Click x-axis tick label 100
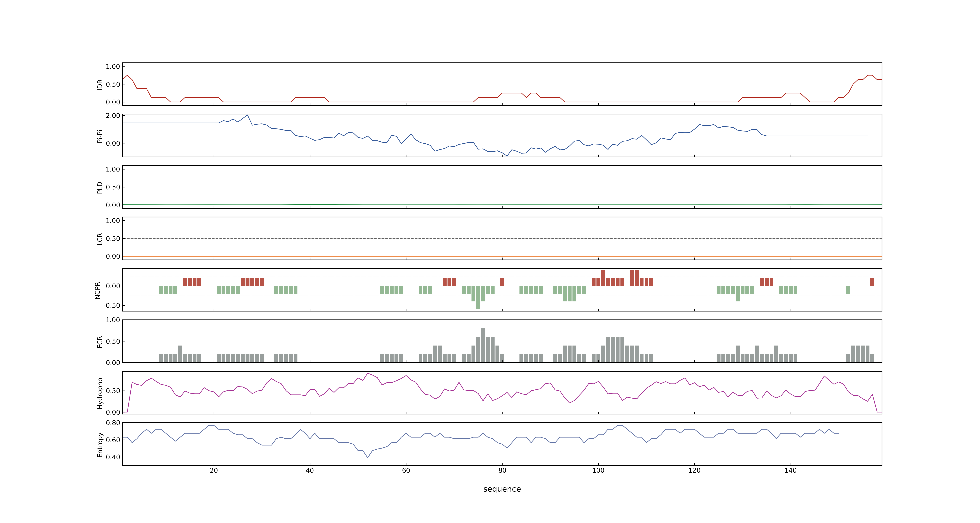980x523 pixels. coord(598,470)
